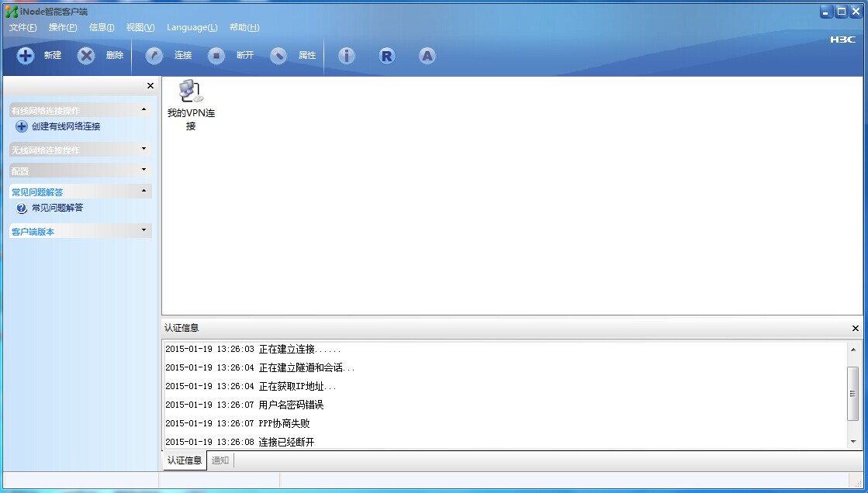Click the 常见问题解答 link under FAQ section

[x=57, y=208]
